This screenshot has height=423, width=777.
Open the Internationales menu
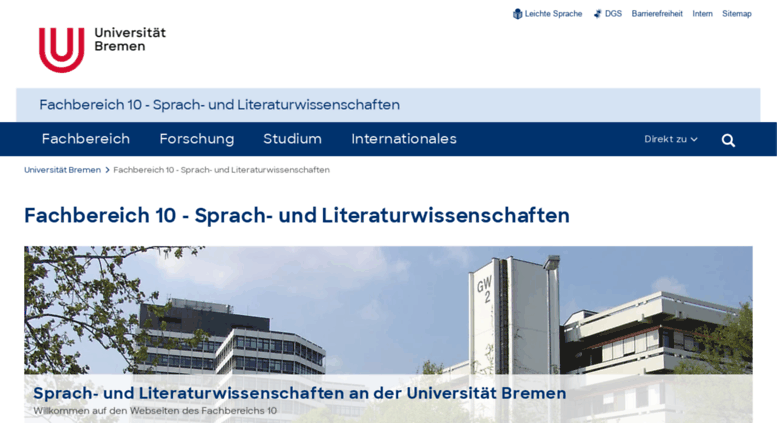coord(404,139)
